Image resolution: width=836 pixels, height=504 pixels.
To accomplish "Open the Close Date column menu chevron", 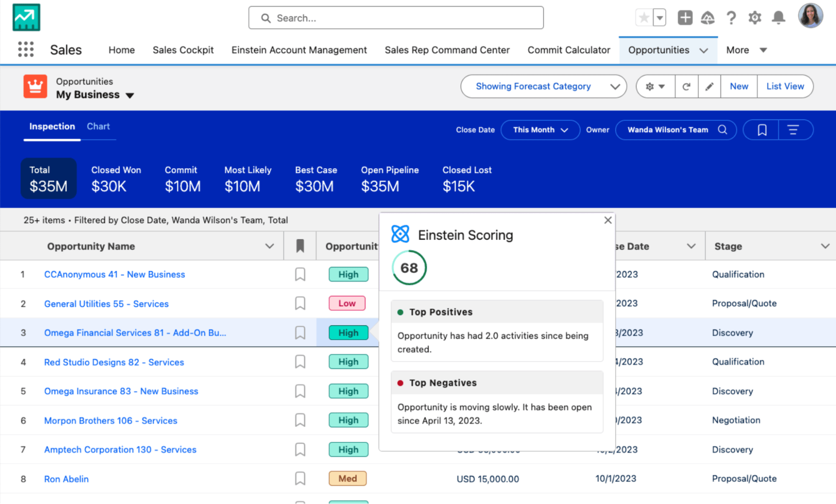I will point(691,246).
